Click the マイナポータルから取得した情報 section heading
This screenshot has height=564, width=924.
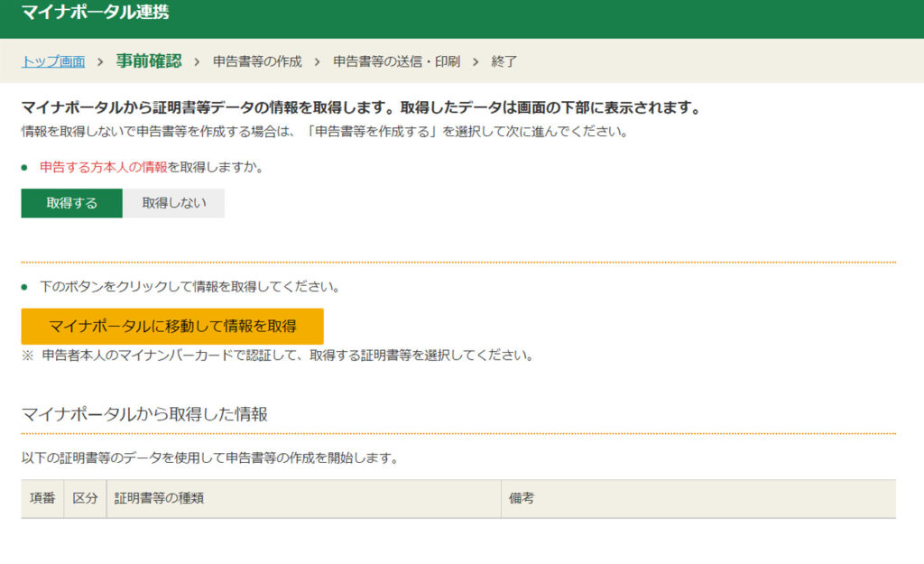click(x=144, y=414)
